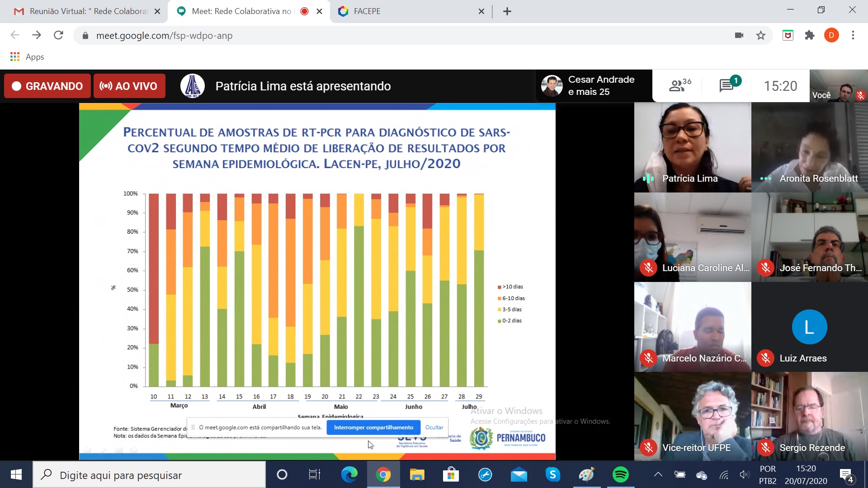Close the Meet Rede Colaborativa tab
868x488 pixels.
[x=319, y=11]
